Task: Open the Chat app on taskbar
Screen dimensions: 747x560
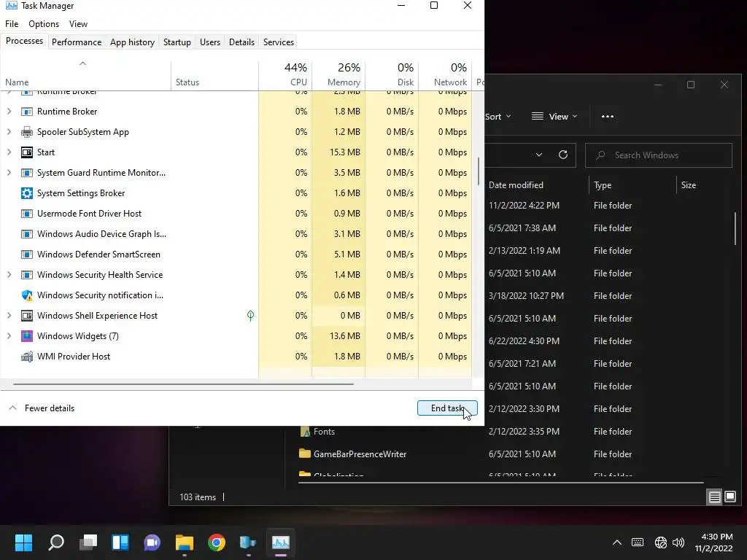Action: 152,542
